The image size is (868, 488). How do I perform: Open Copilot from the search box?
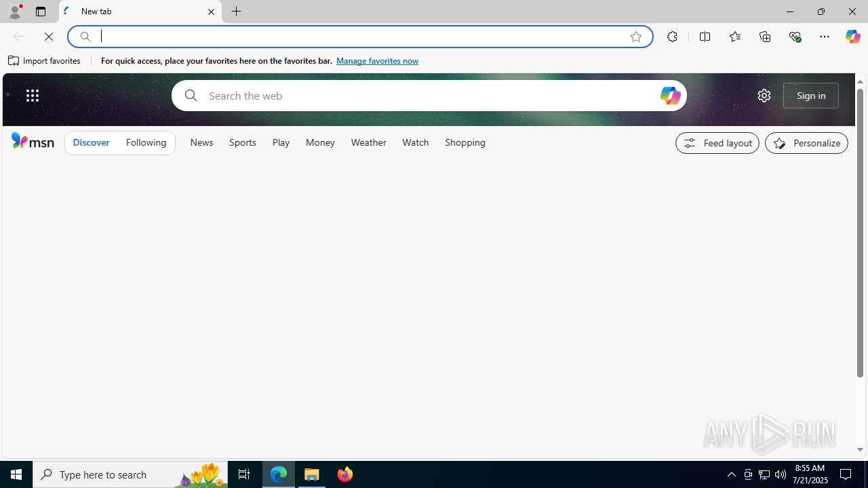click(x=670, y=96)
